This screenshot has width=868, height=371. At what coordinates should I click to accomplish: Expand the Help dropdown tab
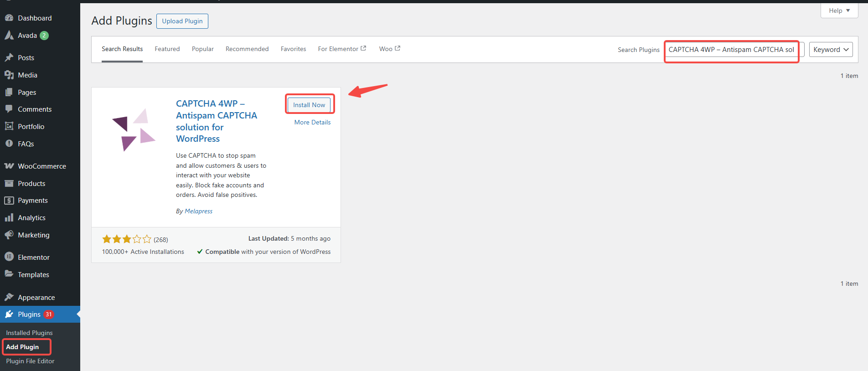(839, 10)
